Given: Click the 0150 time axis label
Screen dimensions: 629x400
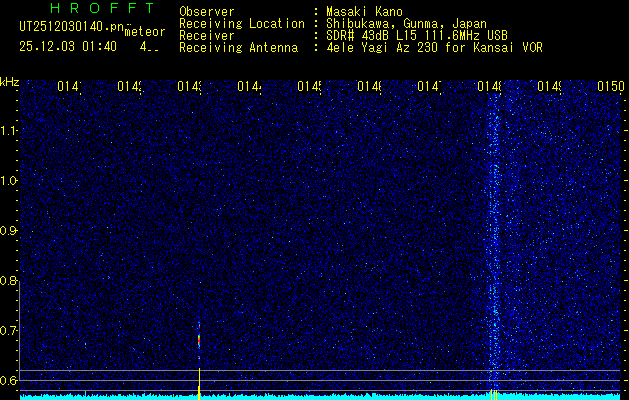Looking at the screenshot, I should tap(611, 86).
